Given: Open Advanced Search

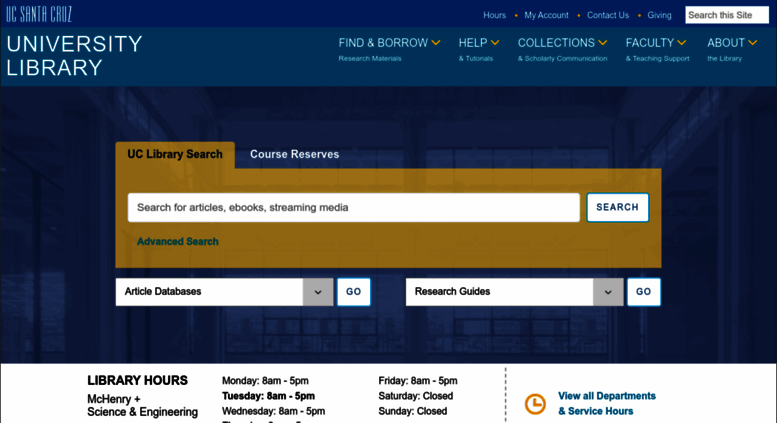Looking at the screenshot, I should [x=177, y=242].
